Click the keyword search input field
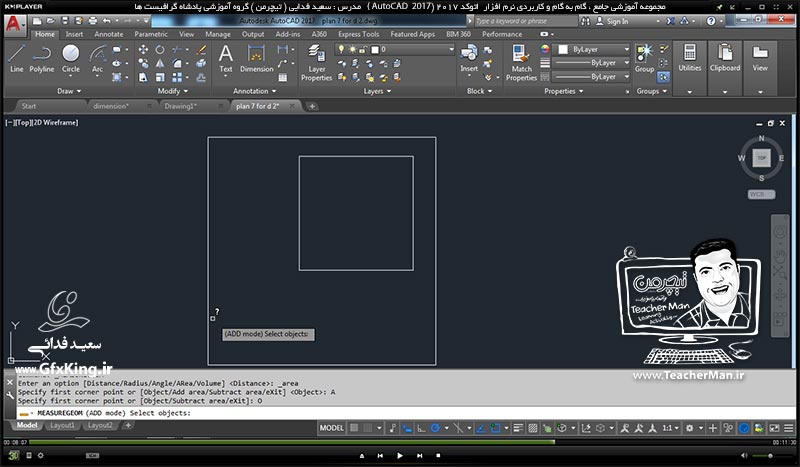The height and width of the screenshot is (467, 800). [525, 21]
